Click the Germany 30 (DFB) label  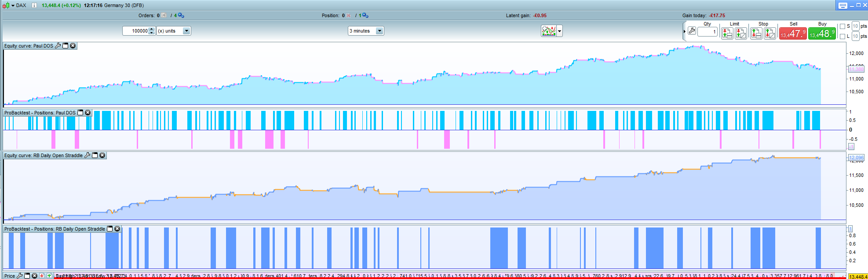[x=124, y=5]
